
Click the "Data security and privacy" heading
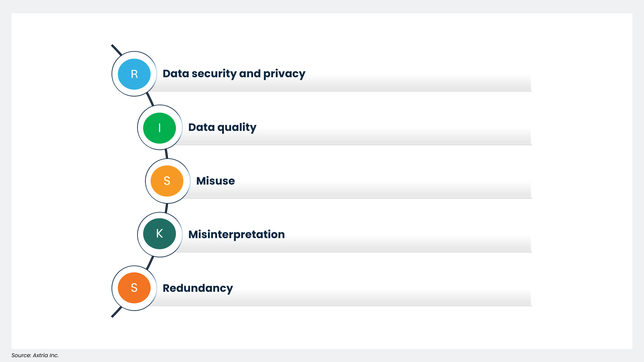(234, 74)
